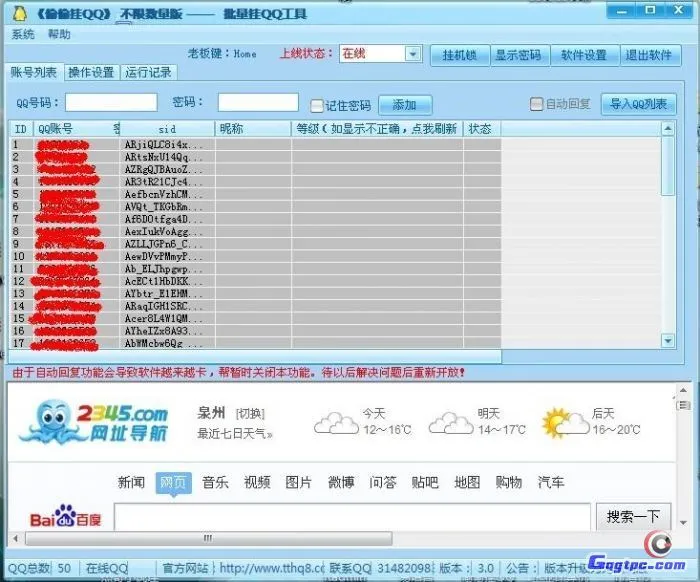
Task: Open the 最近七日天气 link
Action: pyautogui.click(x=234, y=433)
